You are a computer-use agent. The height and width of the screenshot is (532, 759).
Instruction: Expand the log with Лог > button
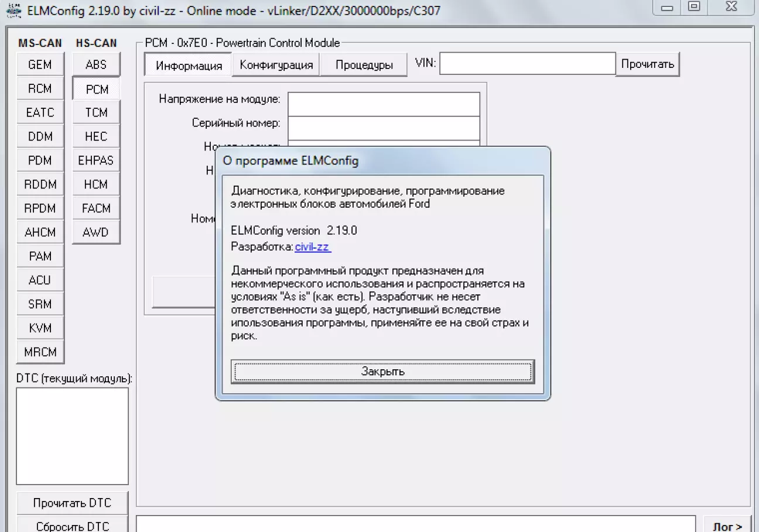click(x=727, y=526)
